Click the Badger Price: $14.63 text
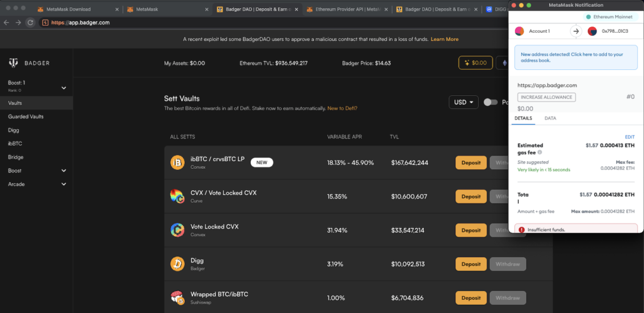This screenshot has height=313, width=644. (367, 63)
